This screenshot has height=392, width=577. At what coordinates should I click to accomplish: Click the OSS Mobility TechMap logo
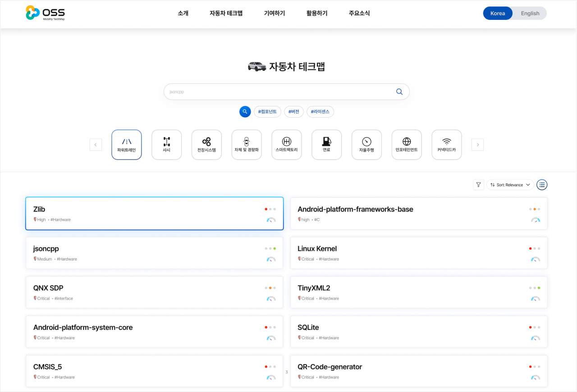pyautogui.click(x=45, y=13)
